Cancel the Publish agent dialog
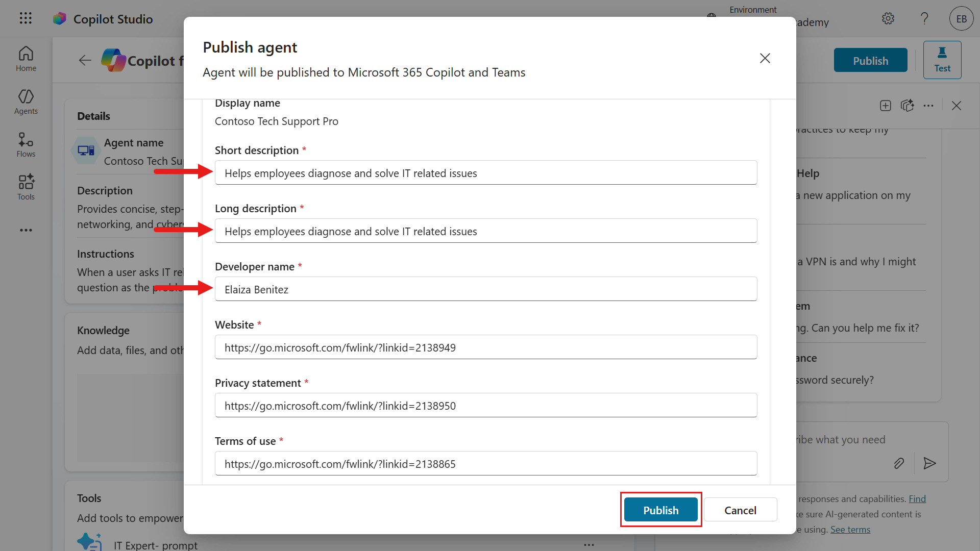The image size is (980, 551). pos(740,510)
